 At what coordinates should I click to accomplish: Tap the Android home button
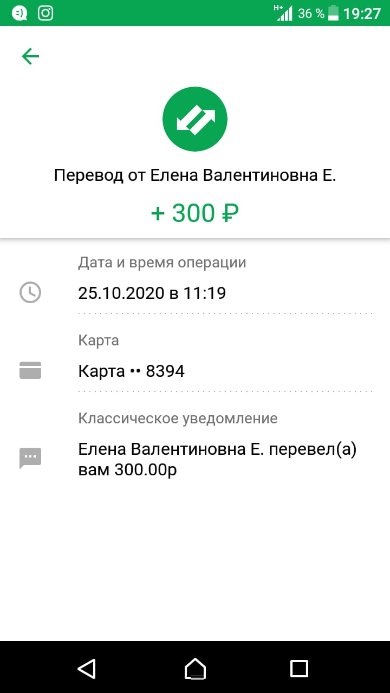[195, 668]
